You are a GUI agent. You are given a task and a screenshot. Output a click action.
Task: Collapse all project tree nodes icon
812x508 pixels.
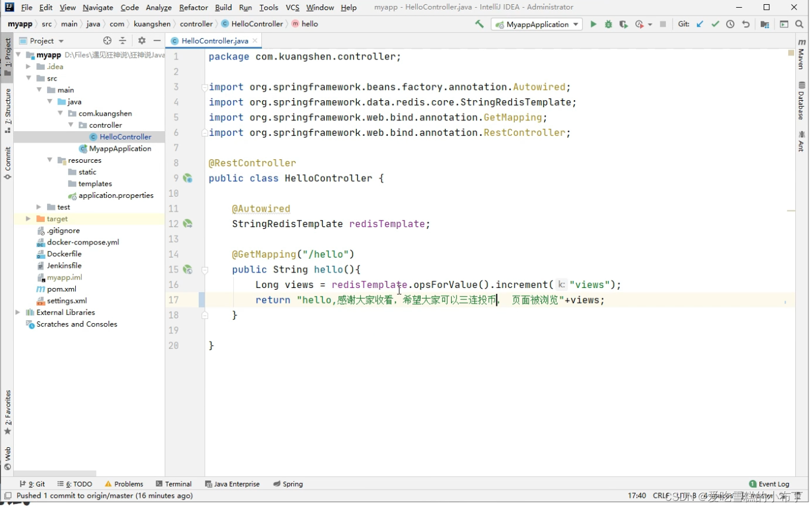tap(122, 41)
